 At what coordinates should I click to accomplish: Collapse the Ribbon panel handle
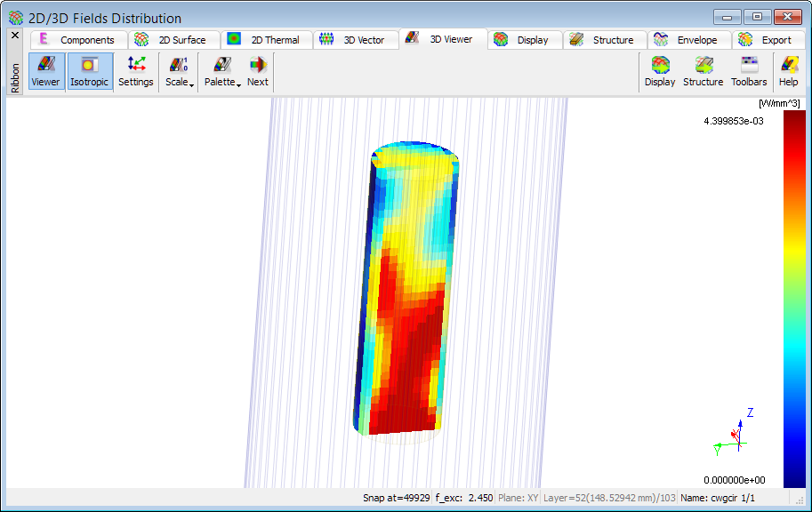tap(15, 76)
